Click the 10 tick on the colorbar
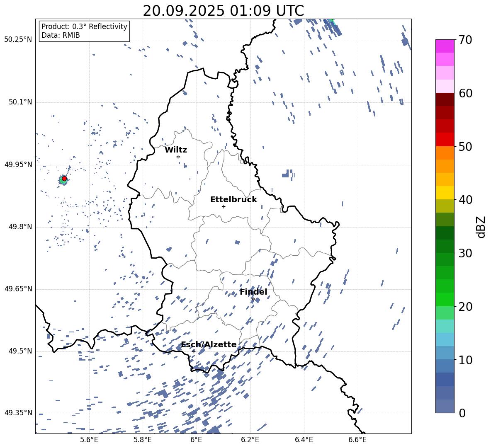This screenshot has height=448, width=491. click(465, 360)
